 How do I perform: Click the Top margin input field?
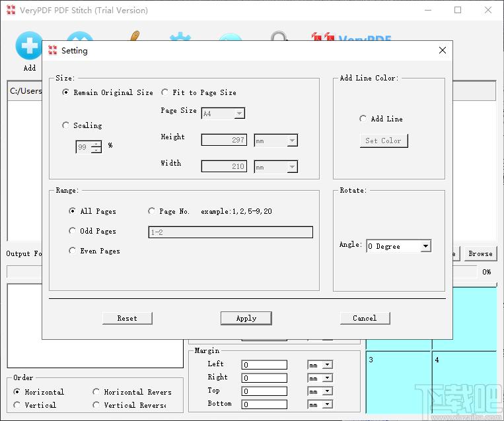coord(264,391)
